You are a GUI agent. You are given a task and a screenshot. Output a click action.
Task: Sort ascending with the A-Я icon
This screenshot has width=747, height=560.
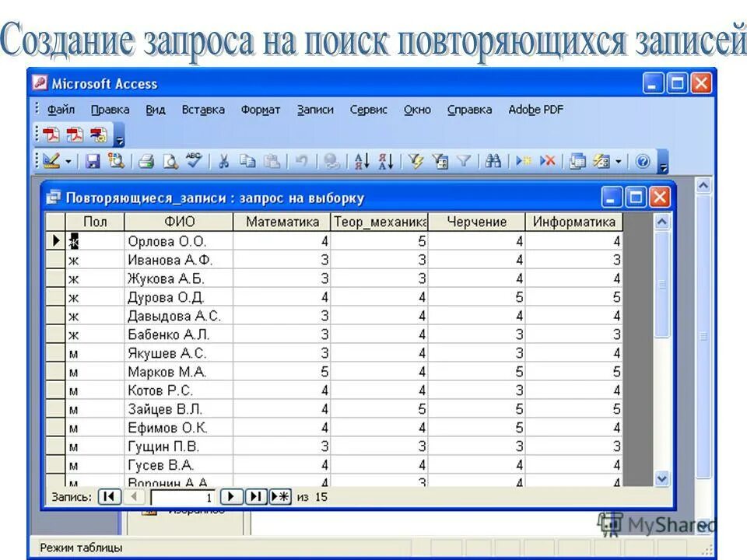362,162
